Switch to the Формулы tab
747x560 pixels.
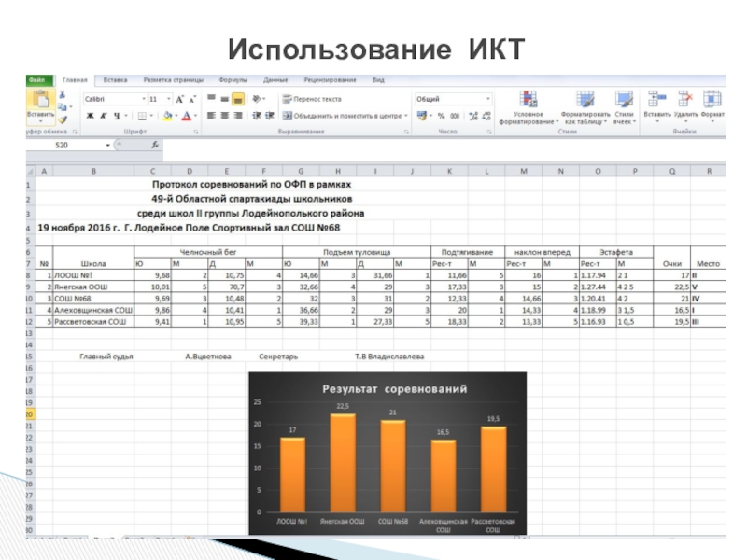233,80
